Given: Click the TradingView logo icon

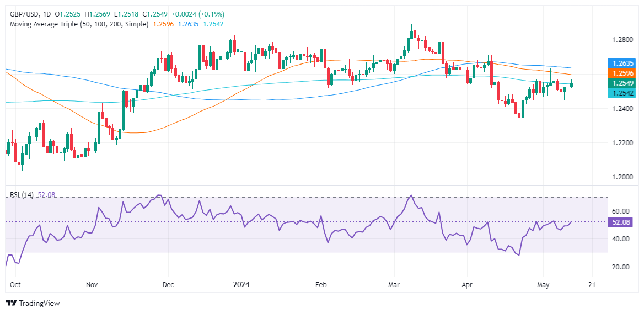Looking at the screenshot, I should pyautogui.click(x=11, y=303).
